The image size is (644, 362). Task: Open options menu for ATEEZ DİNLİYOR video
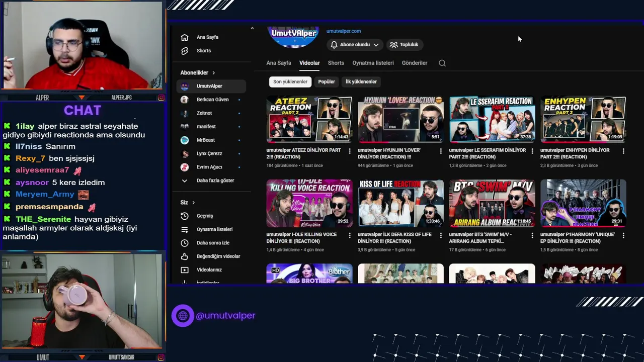pyautogui.click(x=350, y=151)
